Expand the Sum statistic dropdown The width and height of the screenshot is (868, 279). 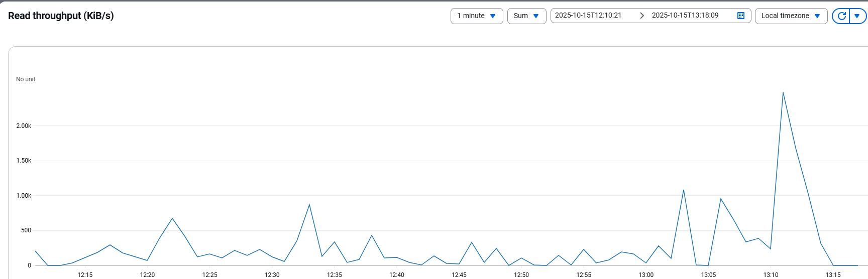(526, 16)
